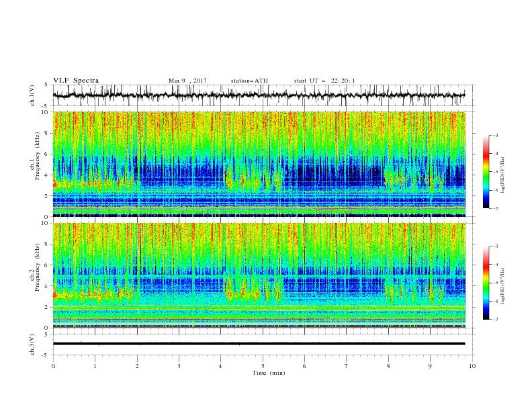532x411 pixels.
Task: Click ch.1 color bar log(PSD) label
Action: pos(503,175)
